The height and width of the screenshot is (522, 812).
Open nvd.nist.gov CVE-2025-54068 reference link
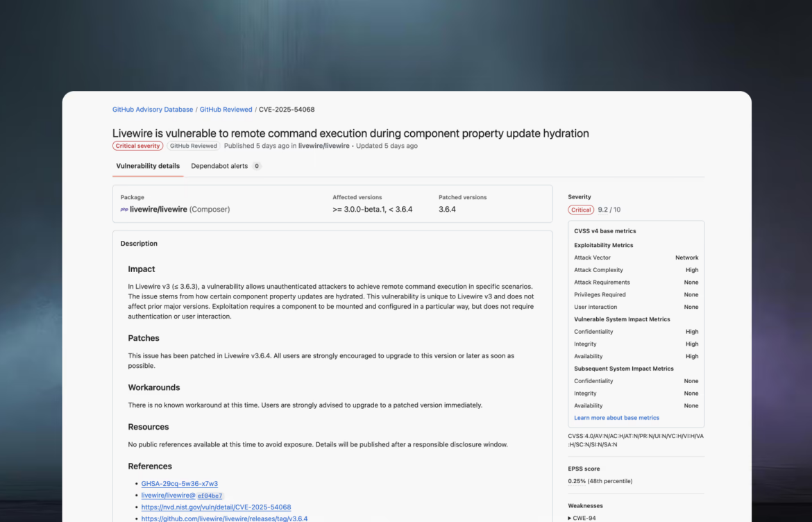tap(216, 507)
